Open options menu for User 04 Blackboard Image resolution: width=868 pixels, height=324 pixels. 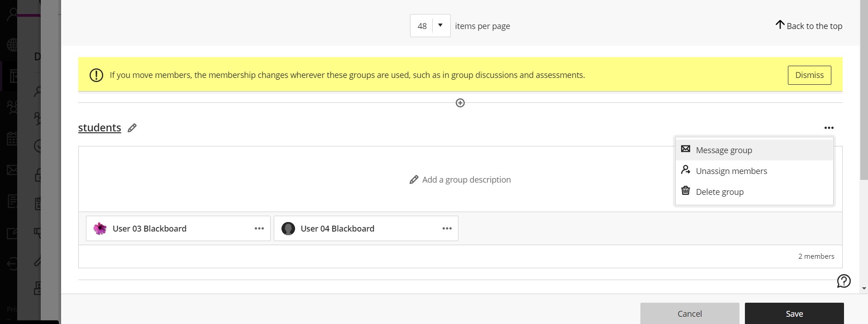click(447, 228)
